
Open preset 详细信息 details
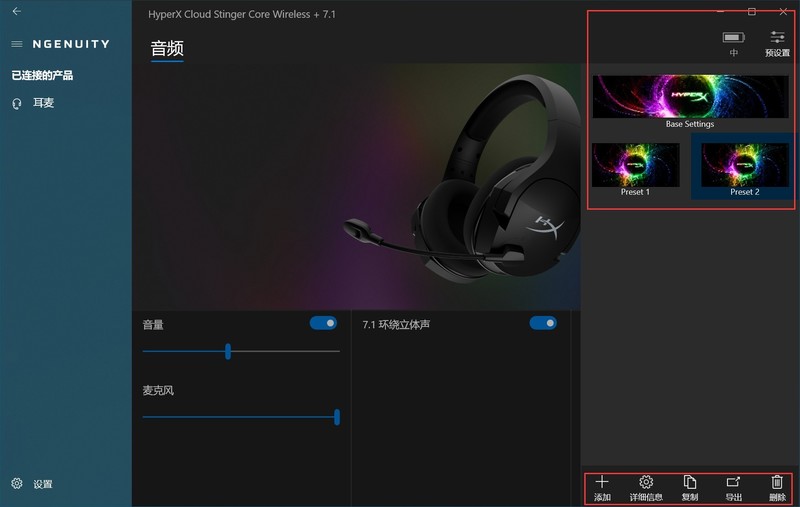(x=646, y=488)
